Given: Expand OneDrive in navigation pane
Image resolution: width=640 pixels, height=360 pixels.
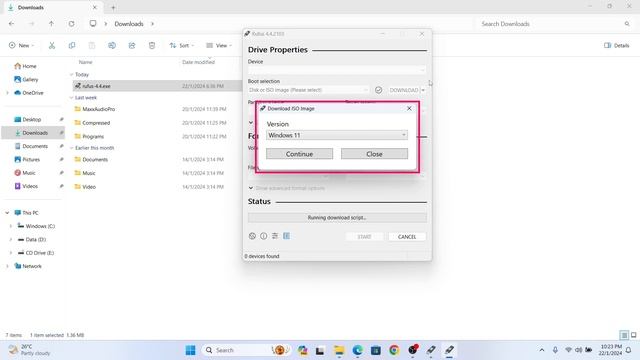Looking at the screenshot, I should 7,93.
